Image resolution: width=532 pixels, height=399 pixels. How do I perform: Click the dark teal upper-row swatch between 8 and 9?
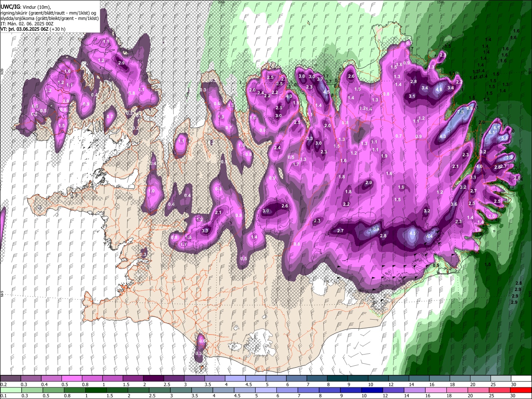(337, 379)
